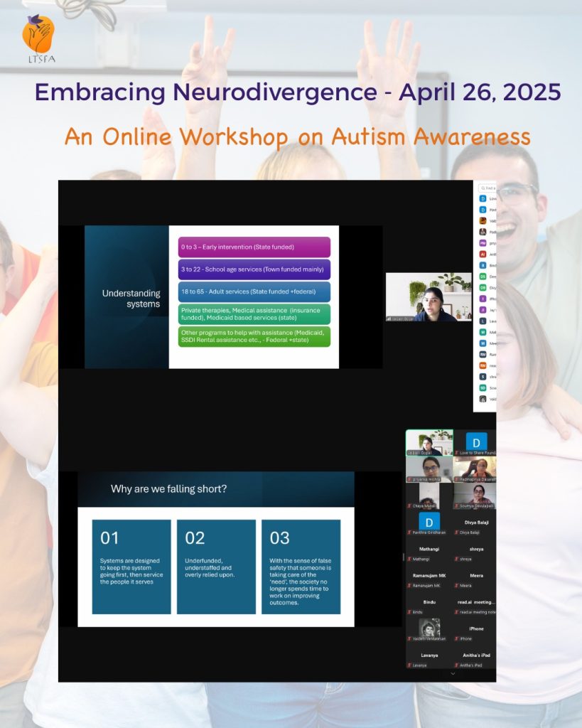The image size is (582, 728).
Task: Click the 'Ramanujam MK' gallery name tile
Action: 429,575
